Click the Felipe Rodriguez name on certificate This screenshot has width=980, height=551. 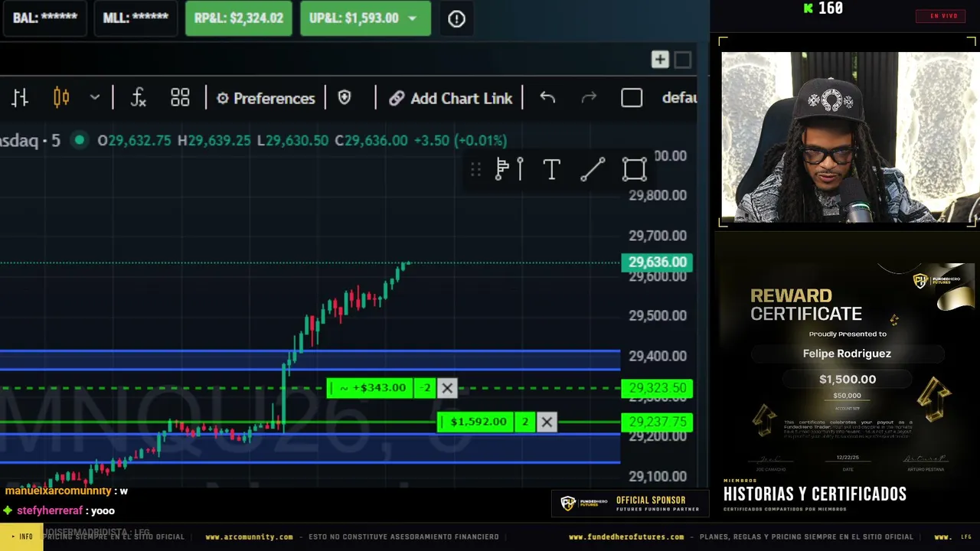[x=847, y=354]
